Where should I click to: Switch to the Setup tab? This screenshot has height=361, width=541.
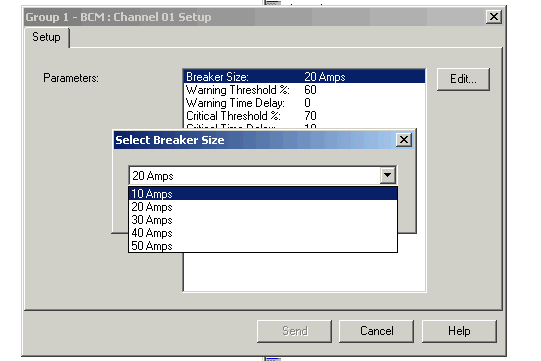[x=46, y=37]
